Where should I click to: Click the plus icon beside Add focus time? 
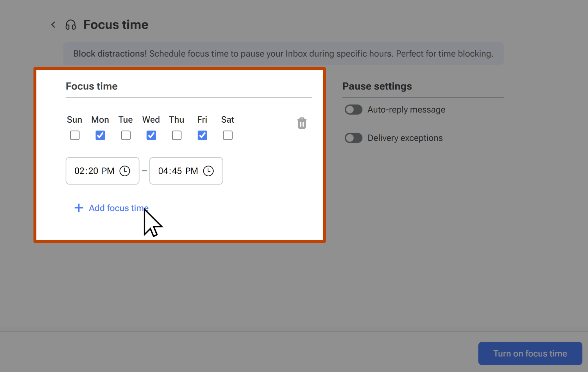79,208
